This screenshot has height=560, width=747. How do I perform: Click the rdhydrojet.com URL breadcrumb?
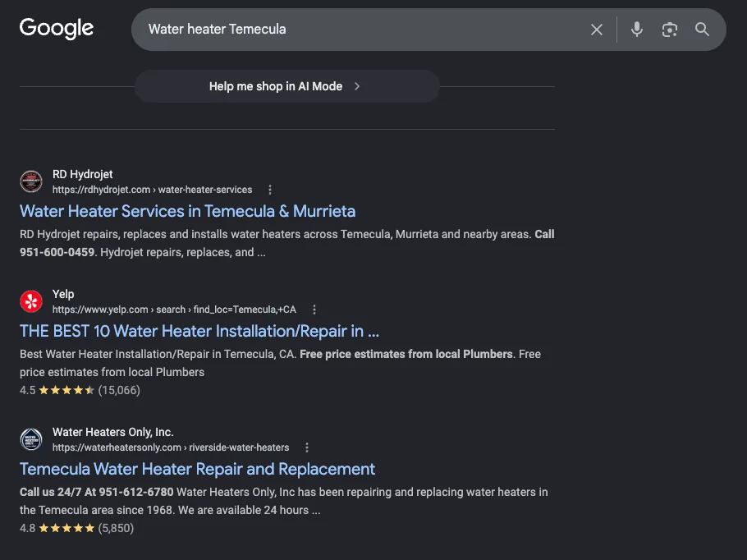152,190
